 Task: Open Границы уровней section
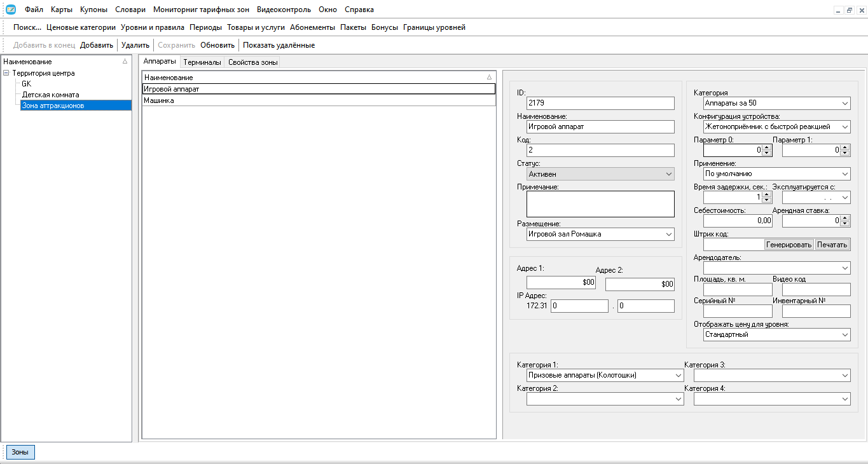434,27
